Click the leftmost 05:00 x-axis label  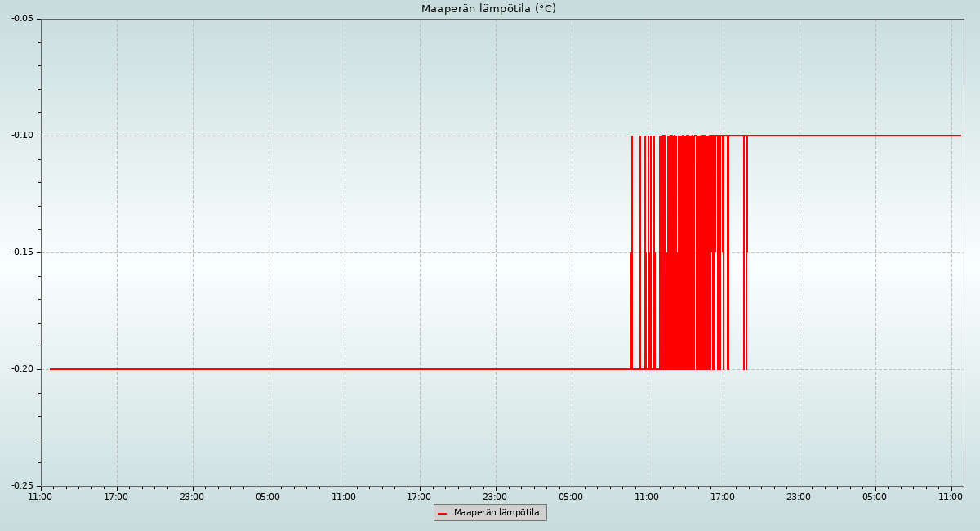point(268,497)
